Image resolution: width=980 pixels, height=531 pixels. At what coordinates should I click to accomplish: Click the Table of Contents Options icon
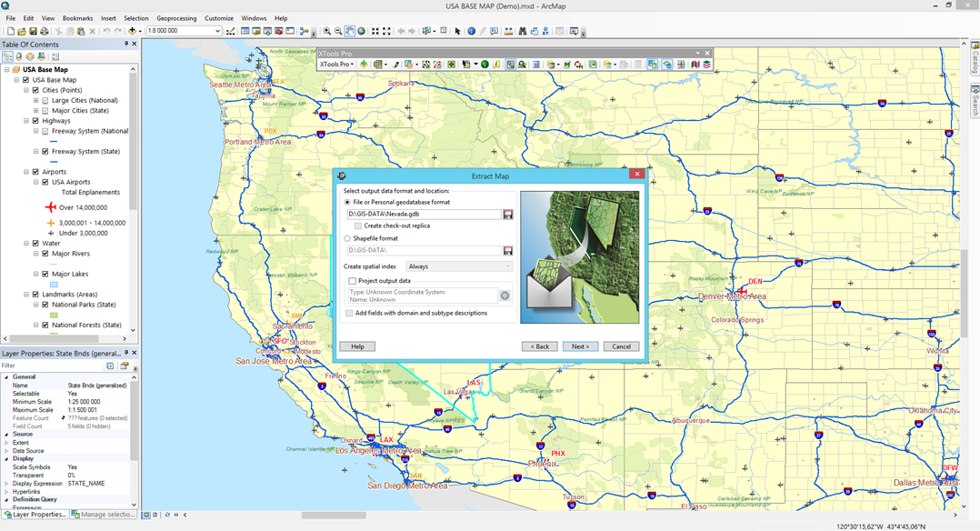55,56
